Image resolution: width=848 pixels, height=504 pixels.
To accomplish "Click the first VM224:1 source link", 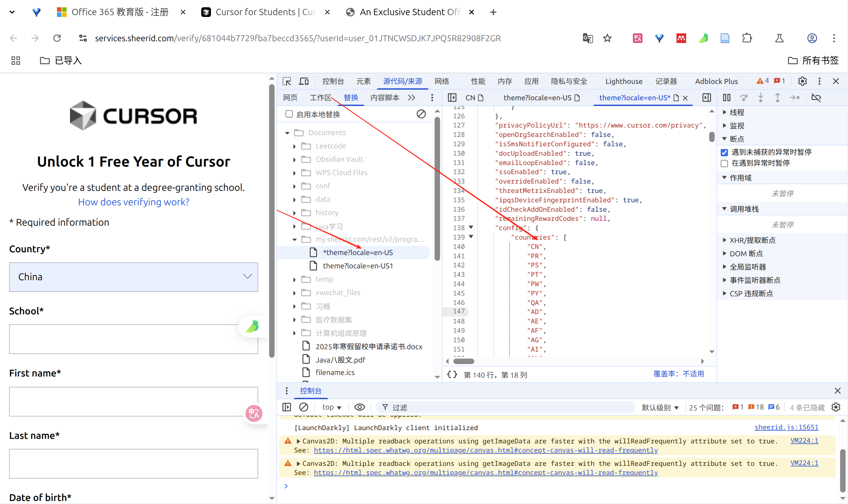I will (x=804, y=440).
